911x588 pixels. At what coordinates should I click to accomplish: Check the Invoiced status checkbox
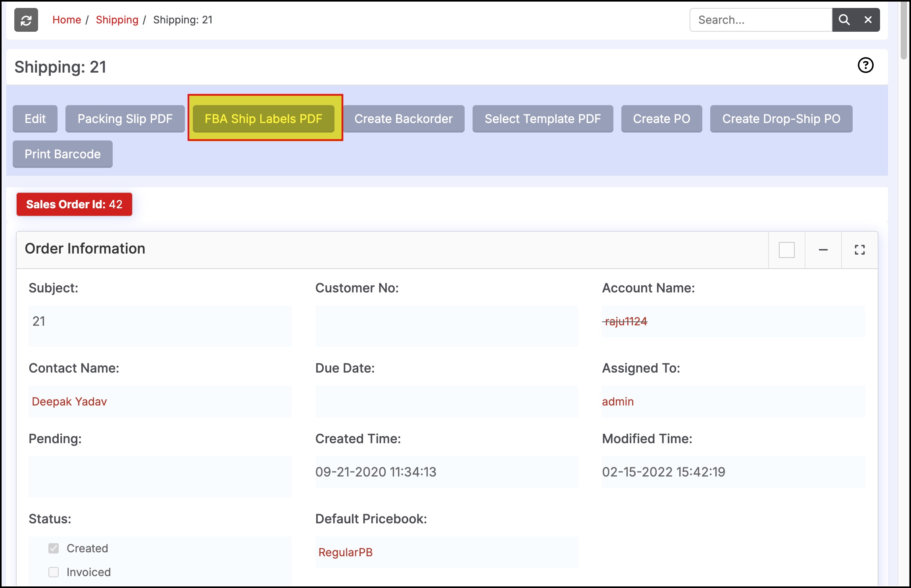tap(54, 572)
